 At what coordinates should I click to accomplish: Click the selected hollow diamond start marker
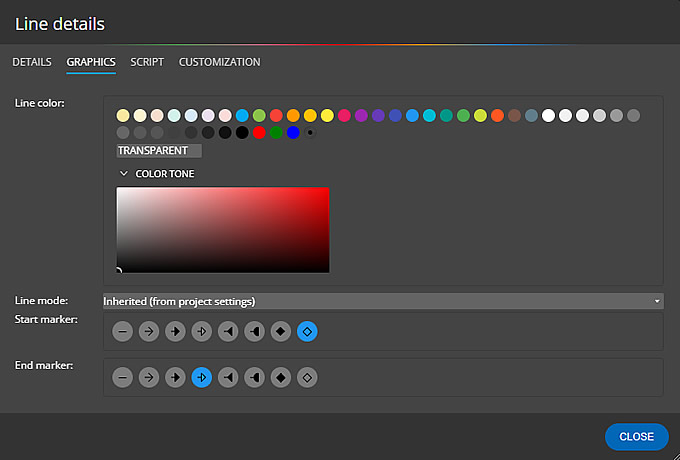pyautogui.click(x=307, y=332)
